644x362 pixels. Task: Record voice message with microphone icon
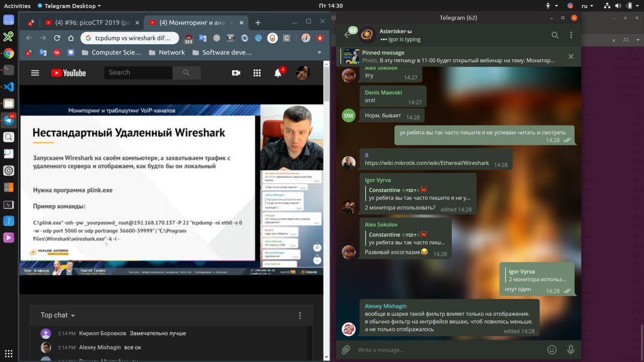[571, 350]
